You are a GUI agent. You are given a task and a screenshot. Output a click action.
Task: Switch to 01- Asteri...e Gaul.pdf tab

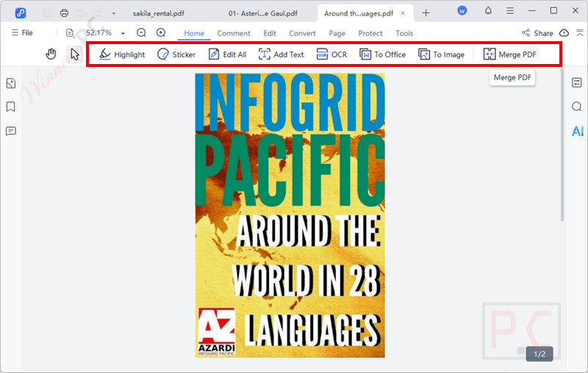pos(263,13)
